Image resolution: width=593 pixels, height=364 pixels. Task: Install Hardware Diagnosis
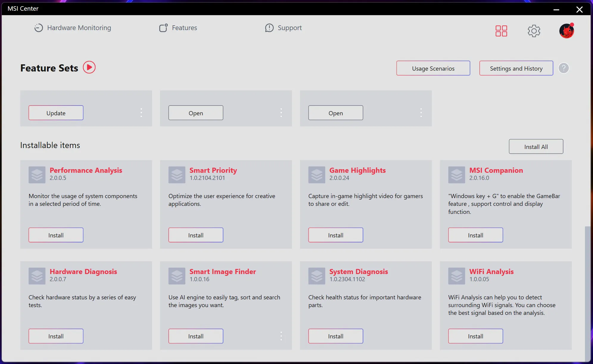coord(56,336)
